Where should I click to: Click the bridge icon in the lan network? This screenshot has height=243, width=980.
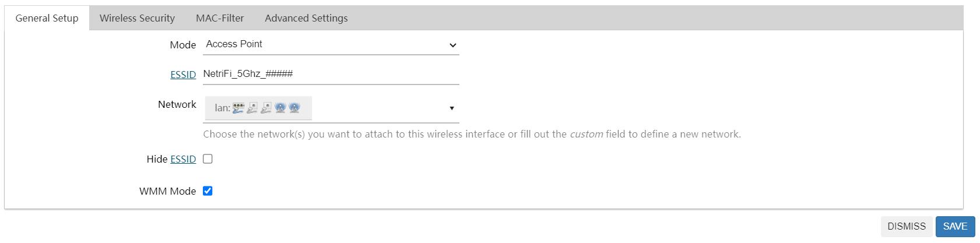(238, 108)
